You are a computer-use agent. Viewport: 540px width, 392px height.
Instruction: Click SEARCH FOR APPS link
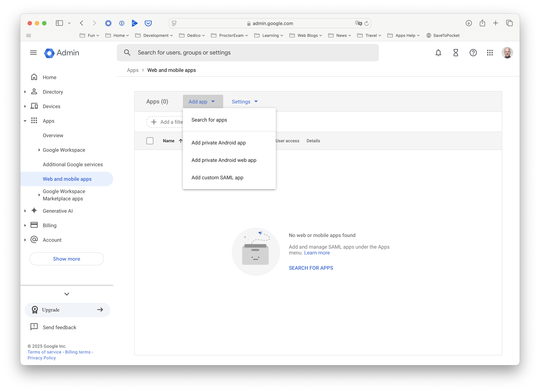tap(311, 268)
